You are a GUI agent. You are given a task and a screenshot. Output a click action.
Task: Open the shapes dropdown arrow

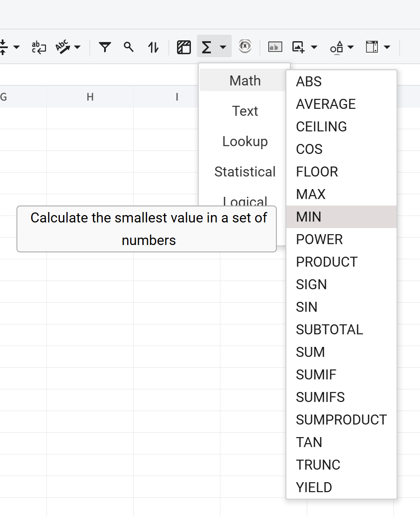coord(351,47)
